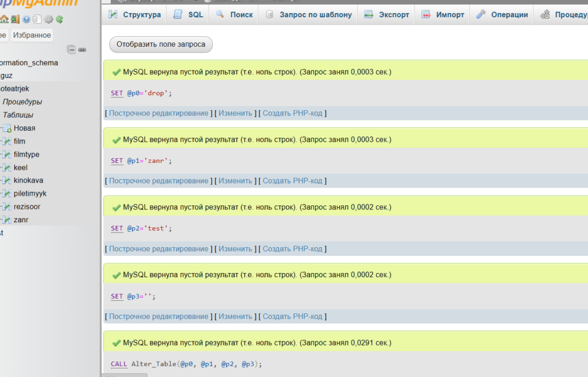Go to the Экспорт tab
Image resolution: width=588 pixels, height=377 pixels.
[x=386, y=14]
